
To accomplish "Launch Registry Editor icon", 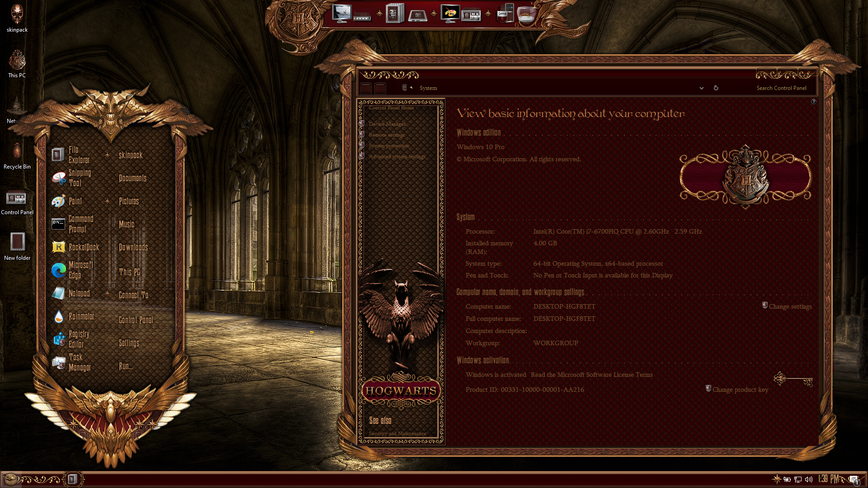I will [x=59, y=339].
